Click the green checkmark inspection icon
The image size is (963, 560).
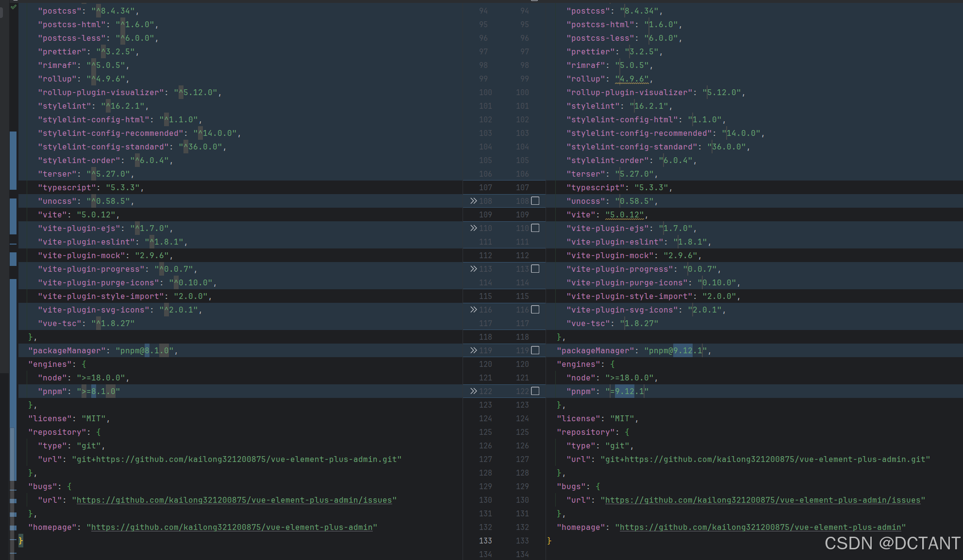(14, 7)
